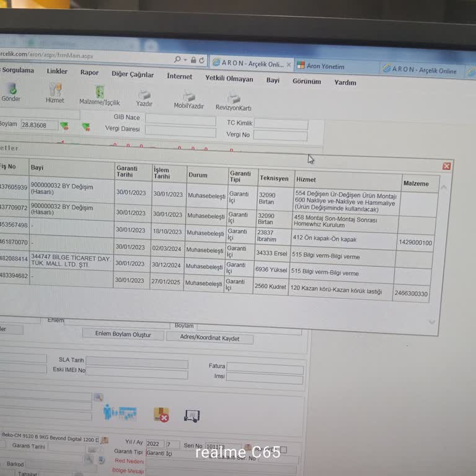Click the Yazdır printer icon
Image resolution: width=476 pixels, height=476 pixels.
[144, 94]
